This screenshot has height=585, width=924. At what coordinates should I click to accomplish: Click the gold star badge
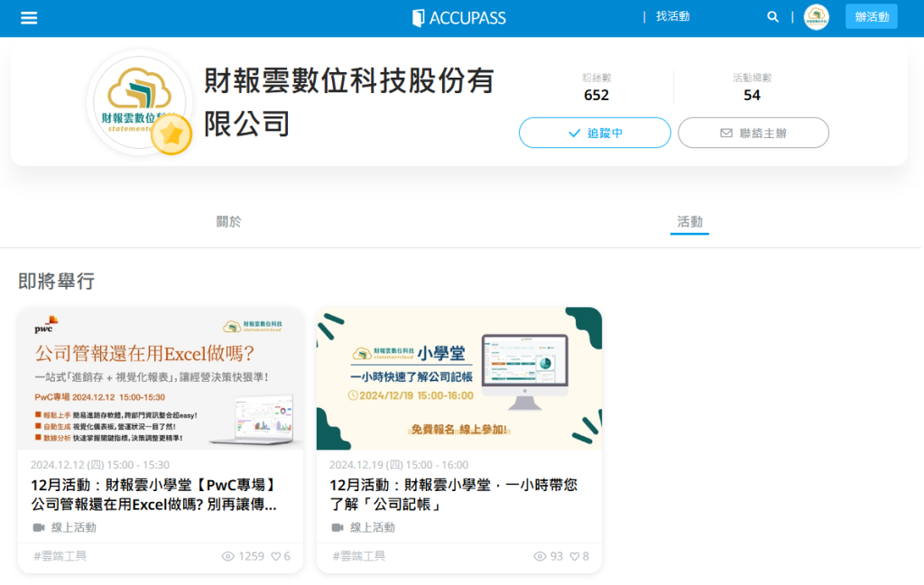tap(171, 135)
